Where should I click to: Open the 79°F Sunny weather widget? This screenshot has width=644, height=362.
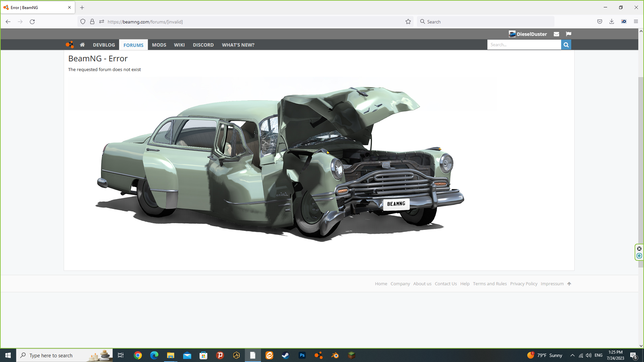click(x=545, y=355)
